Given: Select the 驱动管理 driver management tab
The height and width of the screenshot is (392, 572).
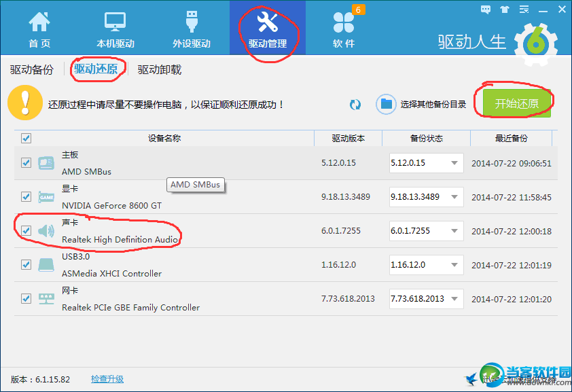Looking at the screenshot, I should [268, 28].
